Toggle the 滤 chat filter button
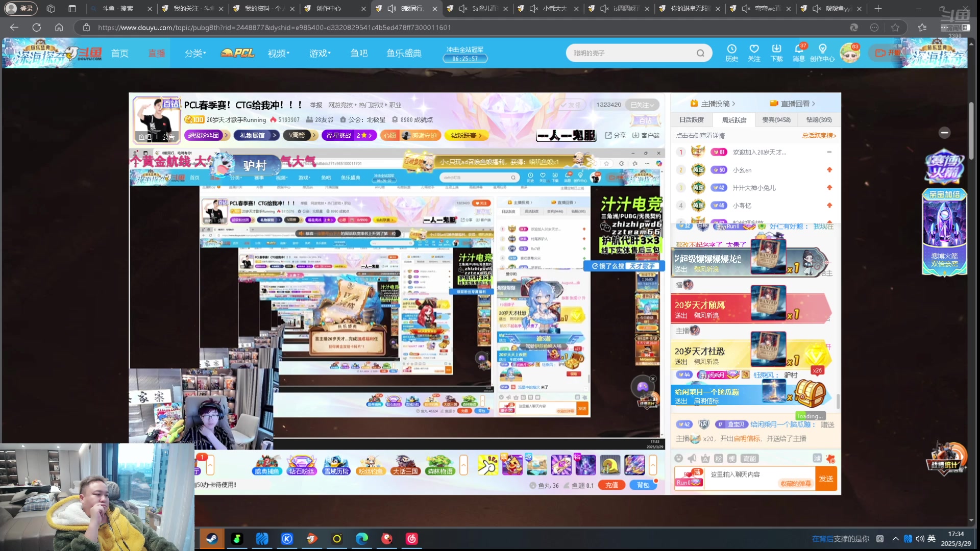Screen dimensions: 980x551 coord(817,458)
